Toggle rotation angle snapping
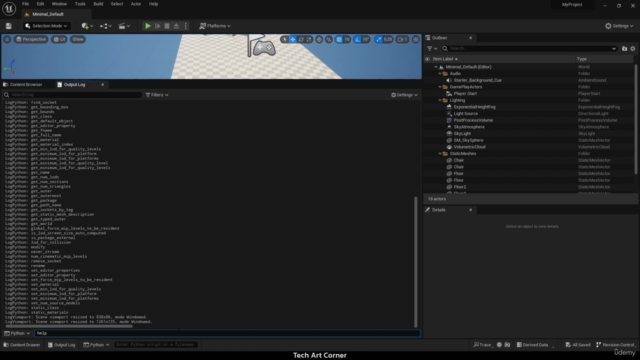Image resolution: width=640 pixels, height=360 pixels. click(x=357, y=39)
